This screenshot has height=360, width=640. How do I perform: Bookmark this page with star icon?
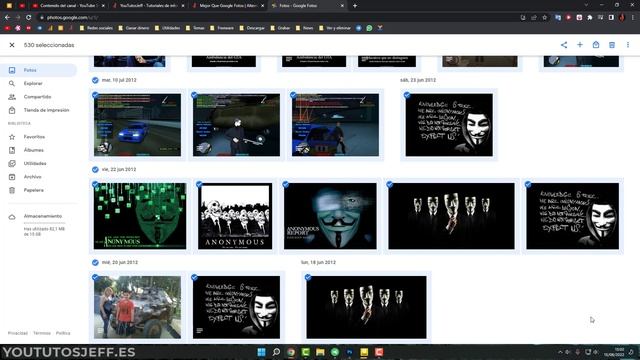(544, 18)
